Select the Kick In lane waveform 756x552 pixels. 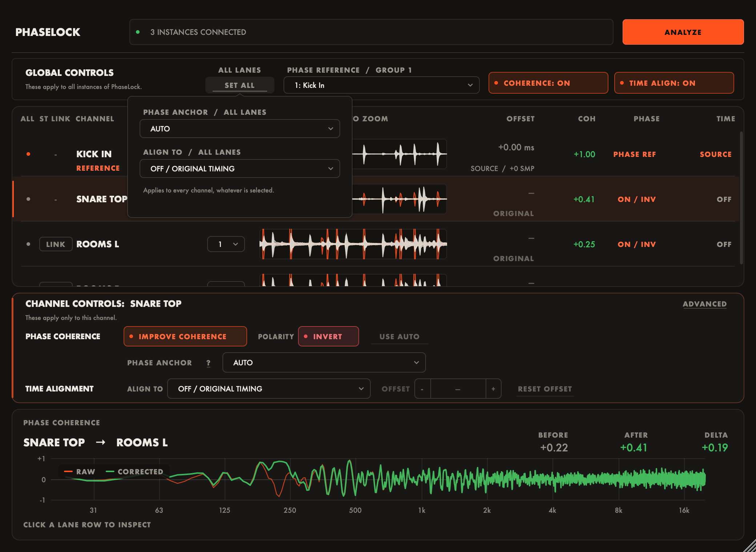(x=399, y=154)
